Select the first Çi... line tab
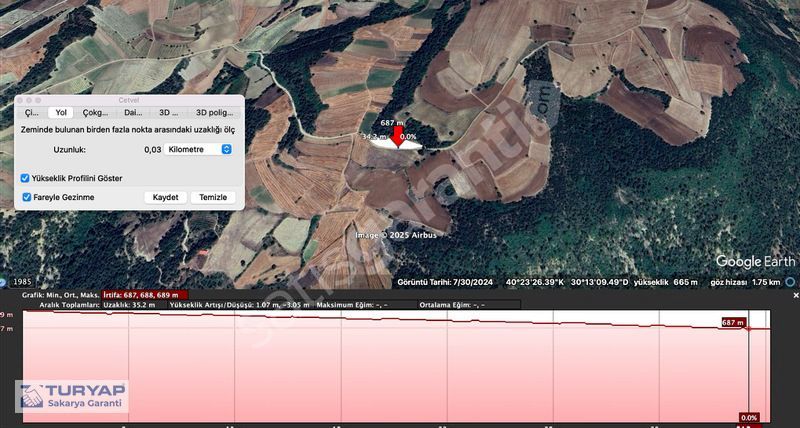Viewport: 800px width, 428px height. point(32,113)
